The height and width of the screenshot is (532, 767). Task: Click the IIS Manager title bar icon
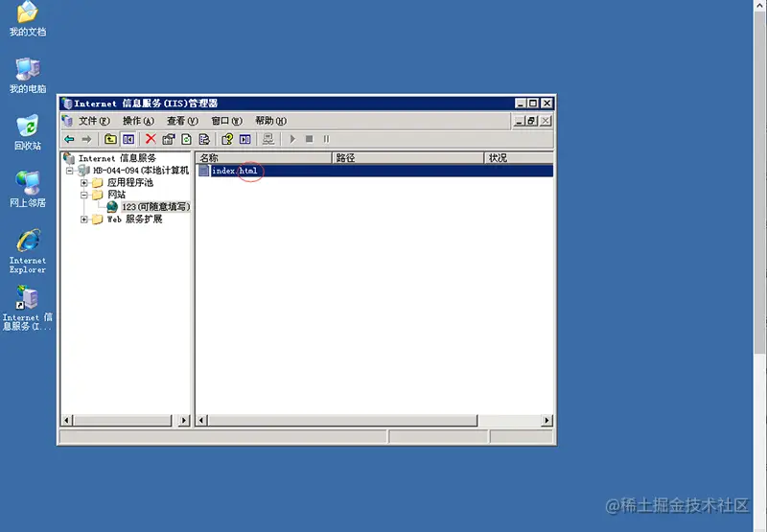click(x=67, y=104)
